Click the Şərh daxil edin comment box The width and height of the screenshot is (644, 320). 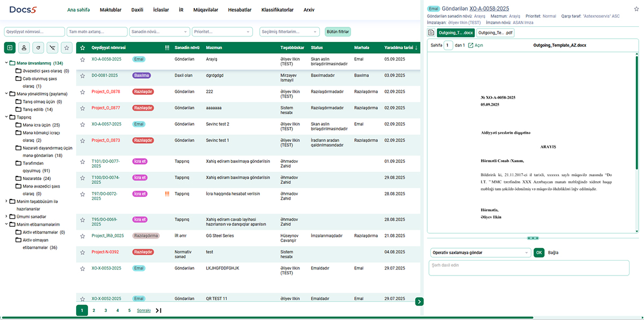pos(529,268)
